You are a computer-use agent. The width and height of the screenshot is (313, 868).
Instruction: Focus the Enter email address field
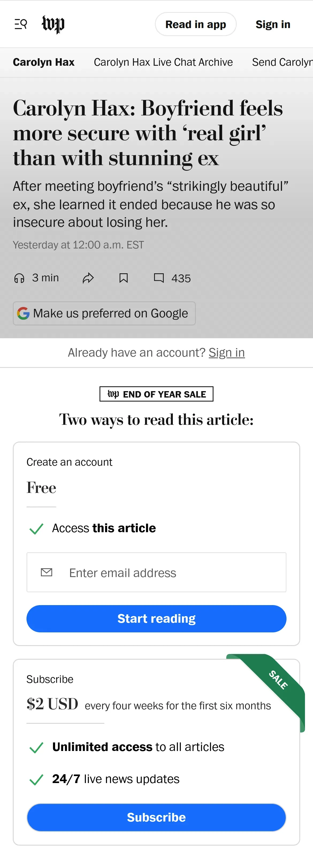pyautogui.click(x=169, y=573)
